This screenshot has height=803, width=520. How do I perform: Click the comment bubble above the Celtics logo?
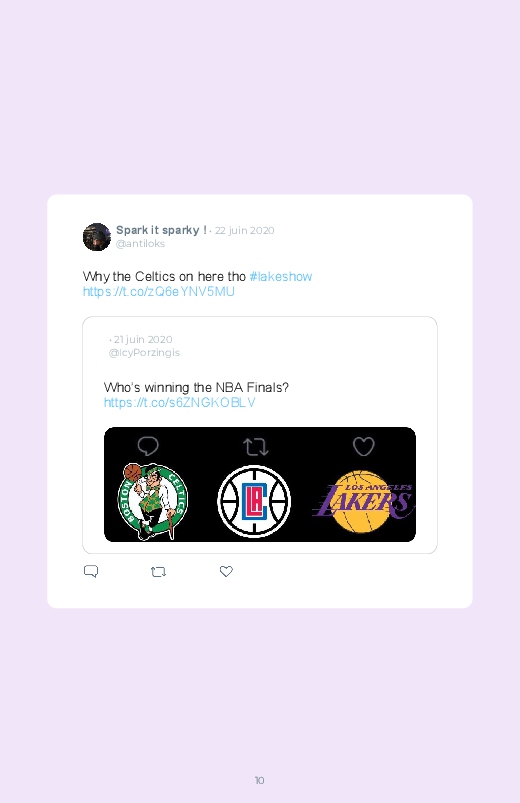(x=148, y=446)
